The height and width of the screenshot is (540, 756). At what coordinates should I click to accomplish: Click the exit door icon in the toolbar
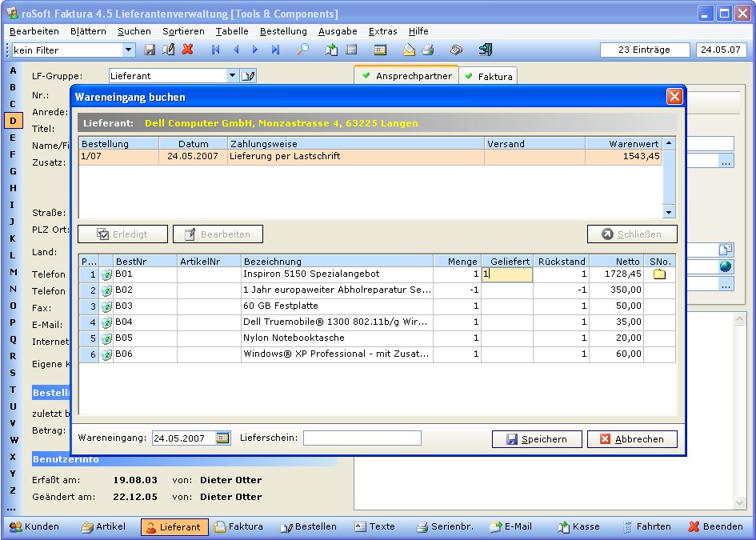(x=486, y=50)
